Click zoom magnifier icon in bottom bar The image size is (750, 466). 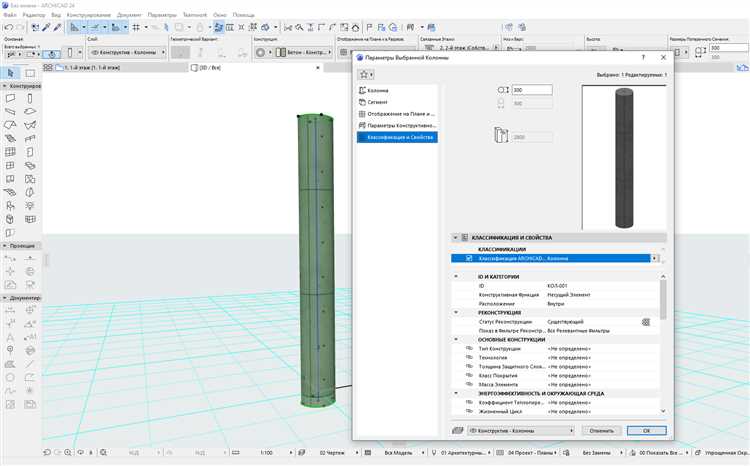68,452
